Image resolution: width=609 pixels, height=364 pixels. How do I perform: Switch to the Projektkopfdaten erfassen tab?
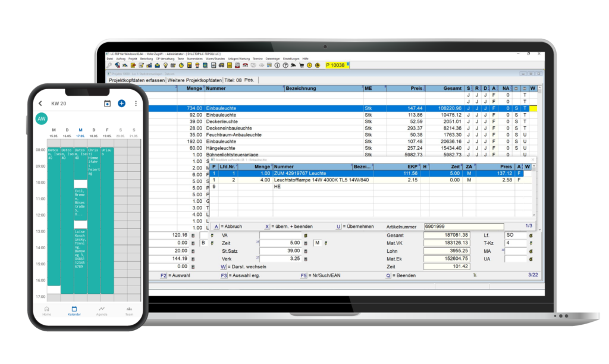(x=137, y=80)
